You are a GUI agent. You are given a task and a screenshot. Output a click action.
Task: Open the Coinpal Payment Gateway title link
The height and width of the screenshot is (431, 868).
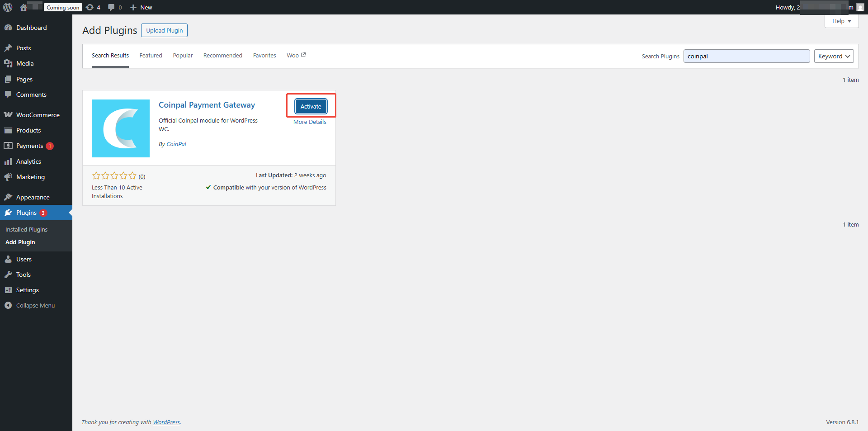[x=207, y=105]
